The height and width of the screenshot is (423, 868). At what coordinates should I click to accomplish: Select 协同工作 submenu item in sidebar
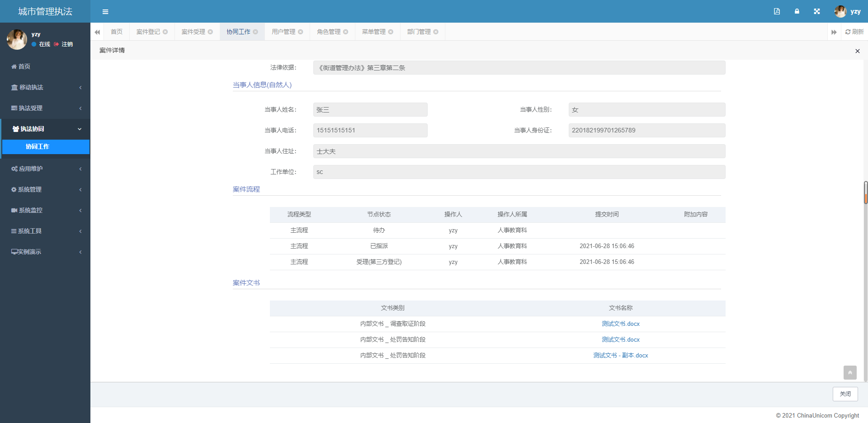(46, 146)
